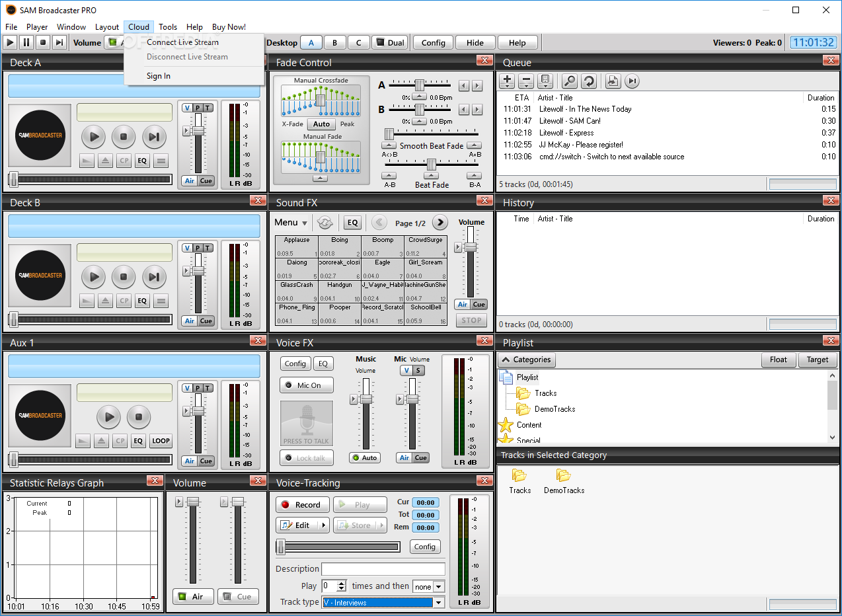Increase the Play times stepper
Viewport: 842px width, 616px height.
point(342,583)
